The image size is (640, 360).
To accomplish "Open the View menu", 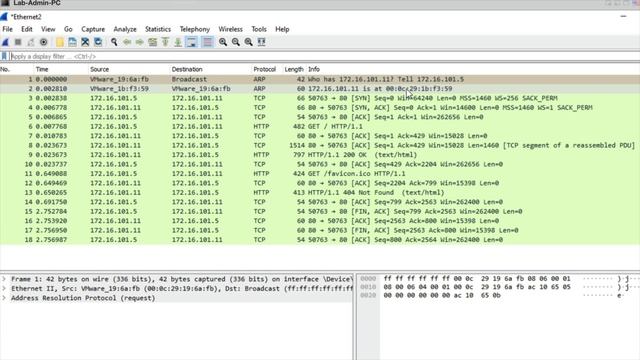I will pyautogui.click(x=48, y=29).
